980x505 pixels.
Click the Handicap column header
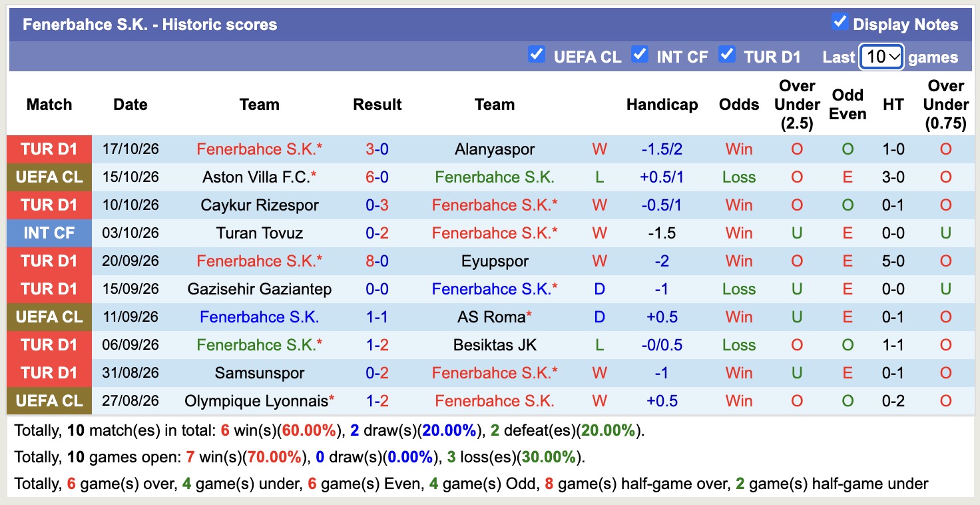[x=662, y=105]
